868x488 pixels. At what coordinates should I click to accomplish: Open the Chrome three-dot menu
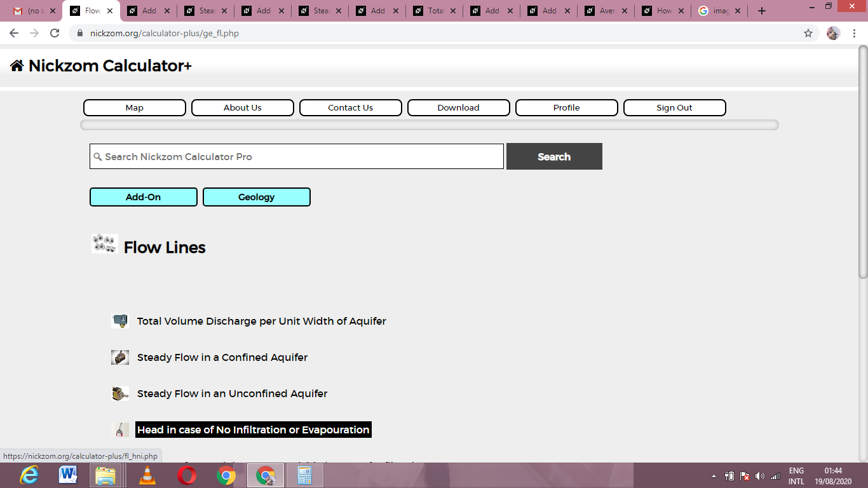coord(853,33)
